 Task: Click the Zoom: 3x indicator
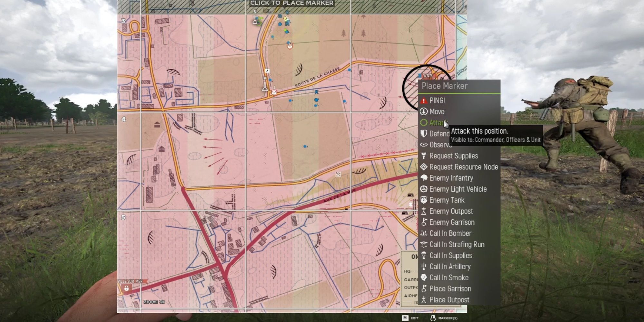click(x=154, y=302)
